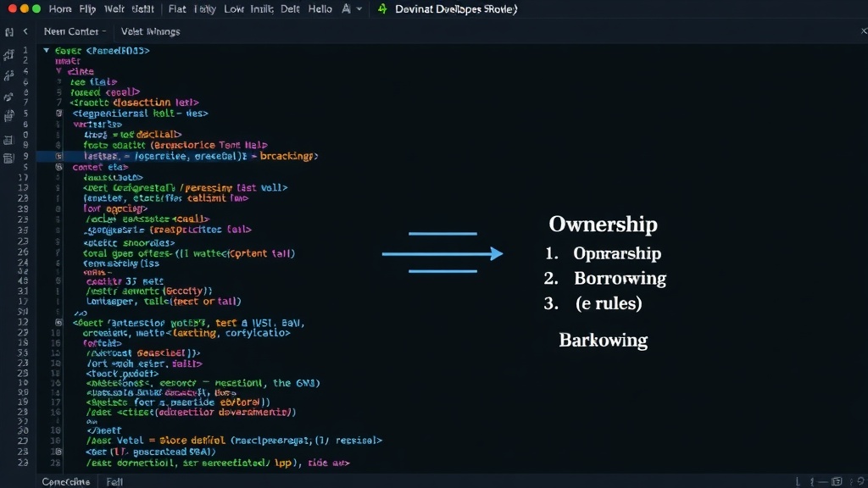Click the code line '<sttetrc snooroles>'
This screenshot has width=868, height=488.
(x=129, y=242)
